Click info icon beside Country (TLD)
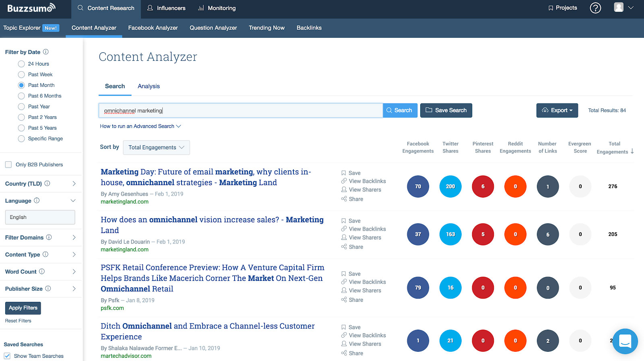This screenshot has height=361, width=644. 47,184
